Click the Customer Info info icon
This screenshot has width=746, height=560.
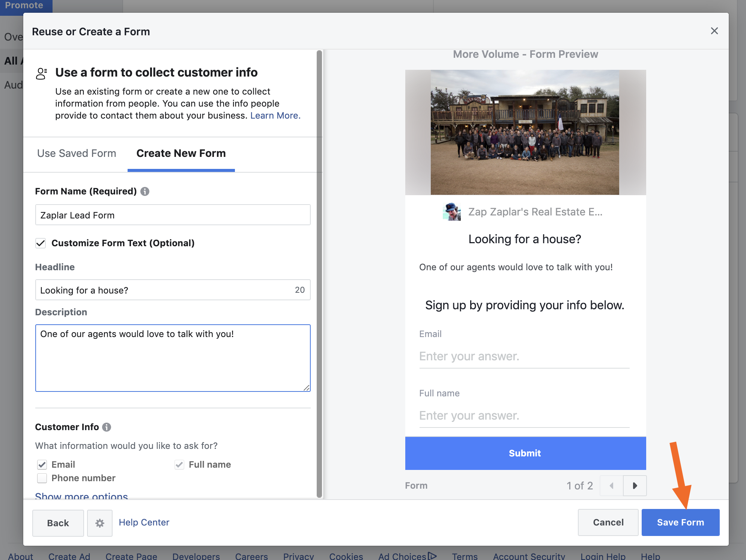[x=107, y=427]
